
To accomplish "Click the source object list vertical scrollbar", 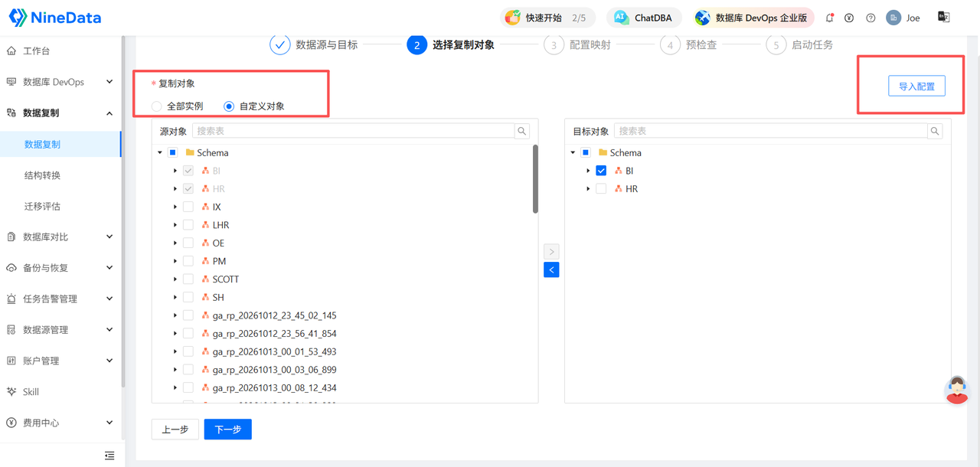I will pos(535,179).
